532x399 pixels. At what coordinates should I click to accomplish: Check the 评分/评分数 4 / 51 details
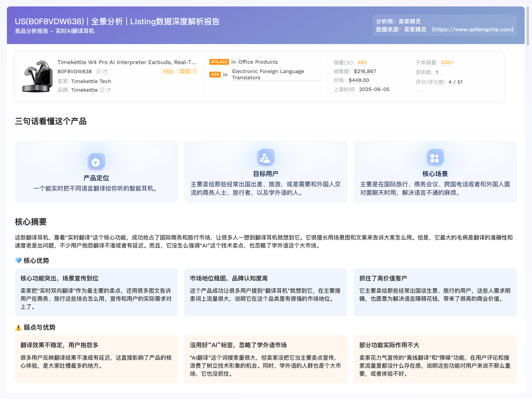(x=455, y=82)
